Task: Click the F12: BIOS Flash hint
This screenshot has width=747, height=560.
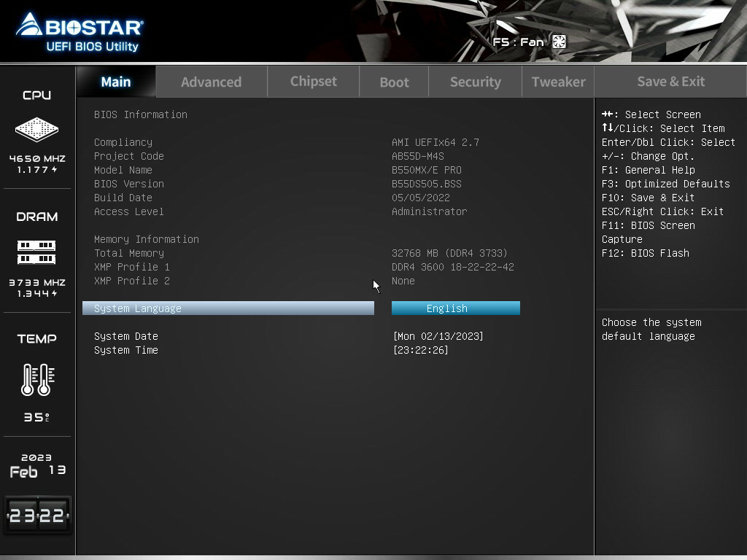Action: click(x=646, y=253)
